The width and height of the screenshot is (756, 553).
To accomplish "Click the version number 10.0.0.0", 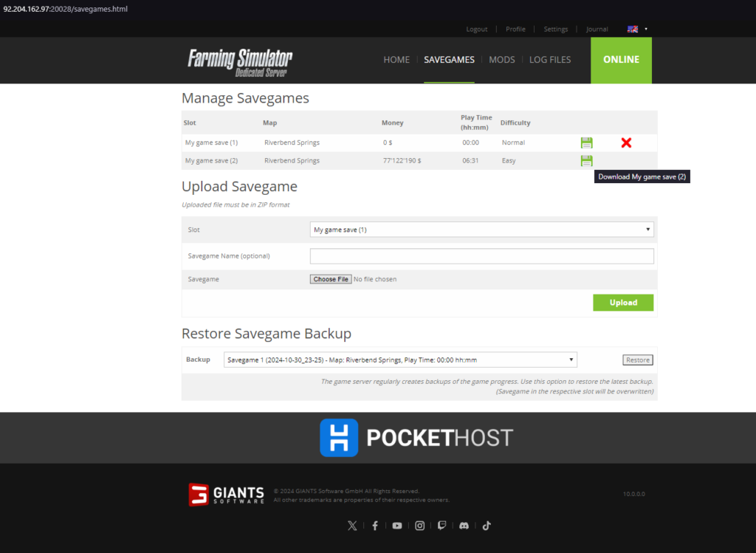I will point(634,494).
